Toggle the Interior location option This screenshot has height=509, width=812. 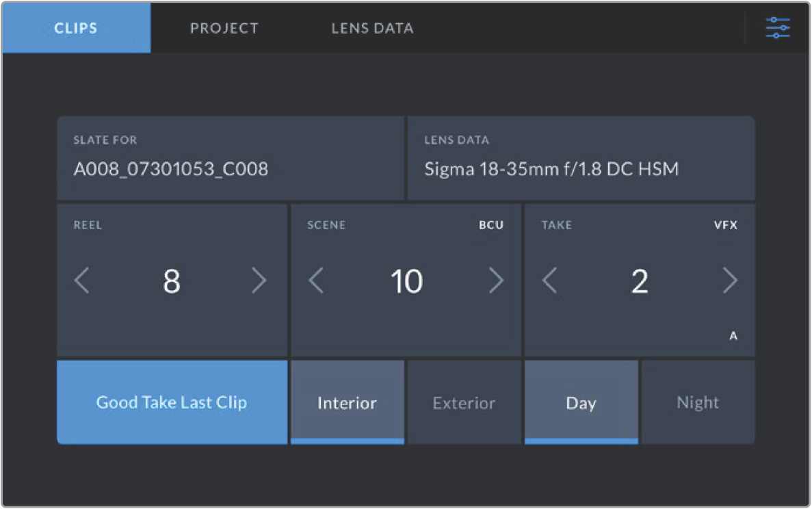tap(348, 402)
